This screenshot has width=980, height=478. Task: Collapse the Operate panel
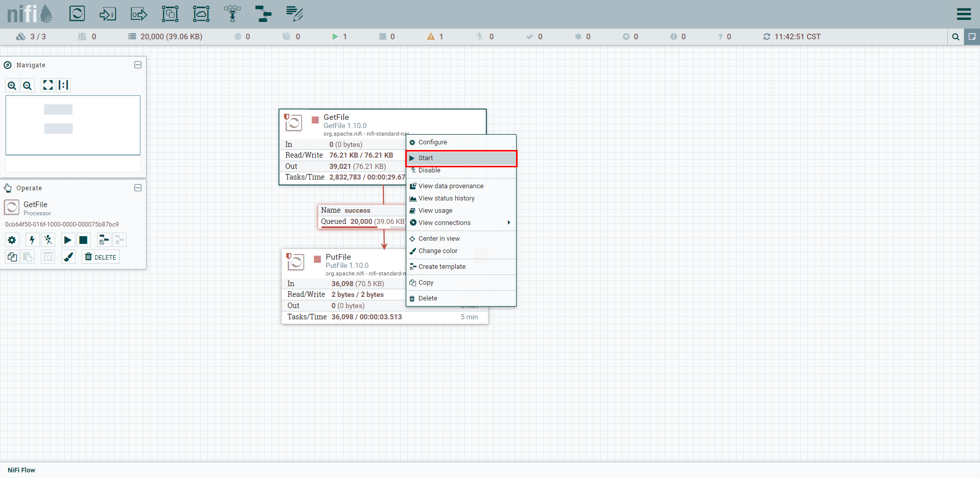138,188
